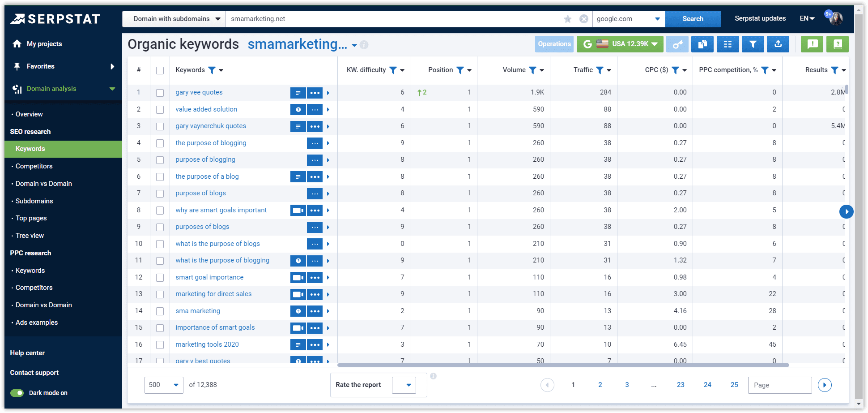Open the keyword link why are smart goals important
The height and width of the screenshot is (413, 868).
tap(221, 210)
